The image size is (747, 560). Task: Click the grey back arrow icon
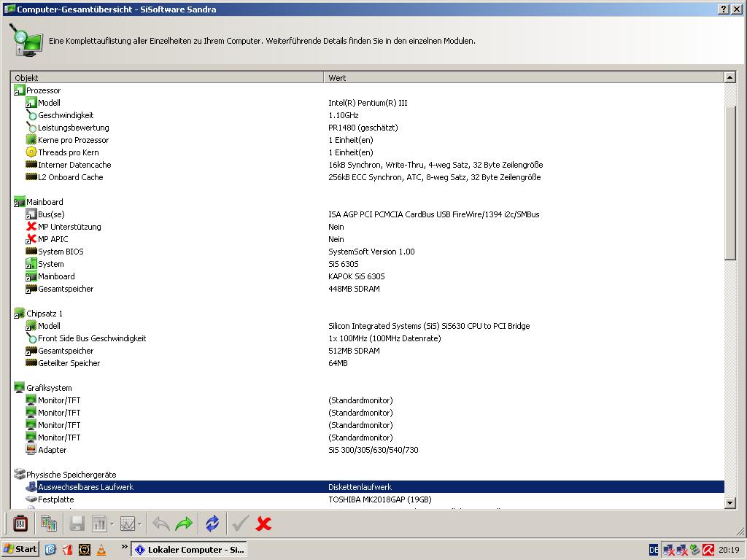pyautogui.click(x=161, y=524)
